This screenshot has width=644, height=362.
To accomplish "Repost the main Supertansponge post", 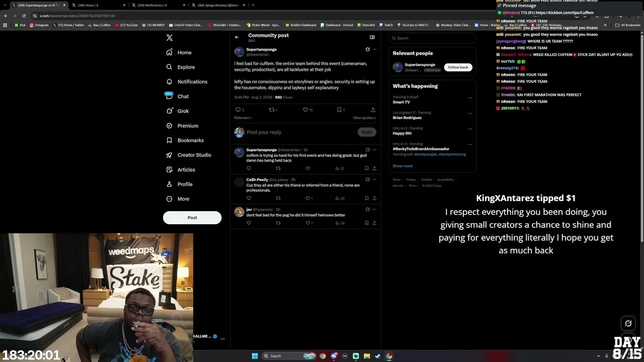I will click(272, 110).
